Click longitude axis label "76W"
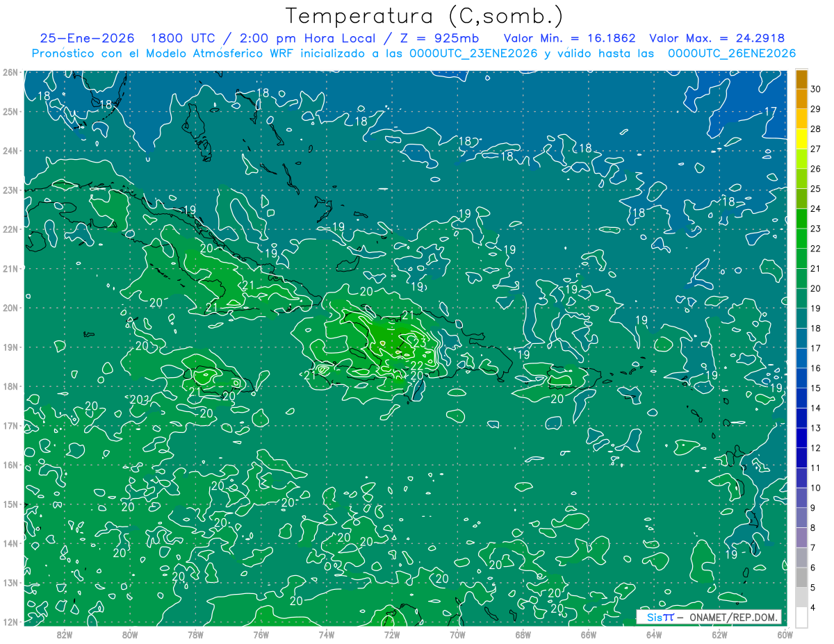This screenshot has width=834, height=644. click(x=261, y=634)
